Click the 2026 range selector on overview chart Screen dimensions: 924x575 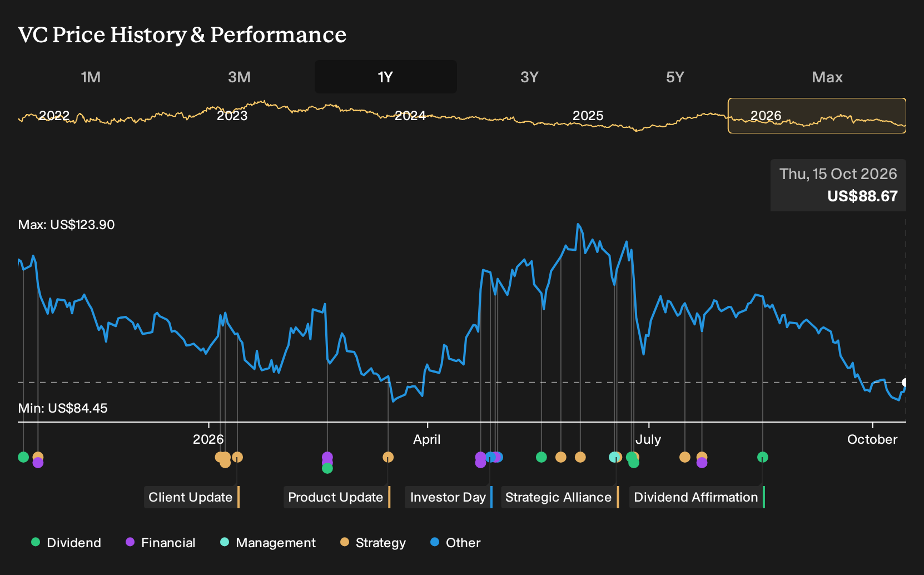tap(817, 116)
